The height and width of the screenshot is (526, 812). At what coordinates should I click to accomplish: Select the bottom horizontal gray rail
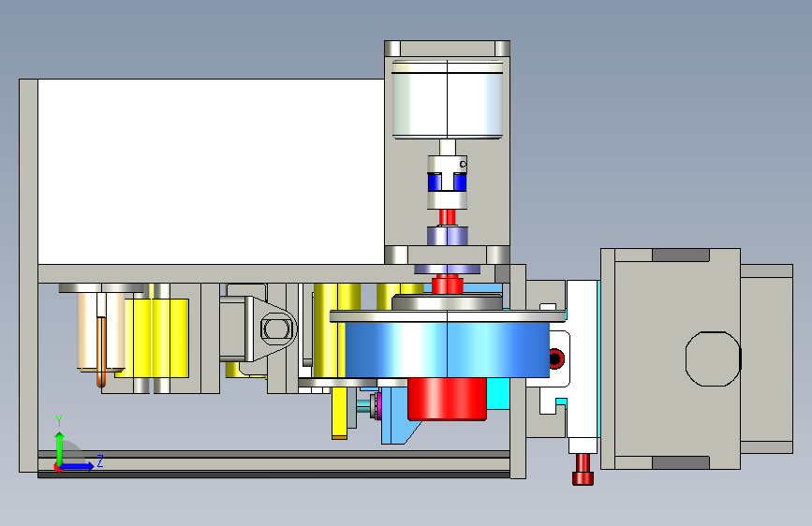click(273, 463)
